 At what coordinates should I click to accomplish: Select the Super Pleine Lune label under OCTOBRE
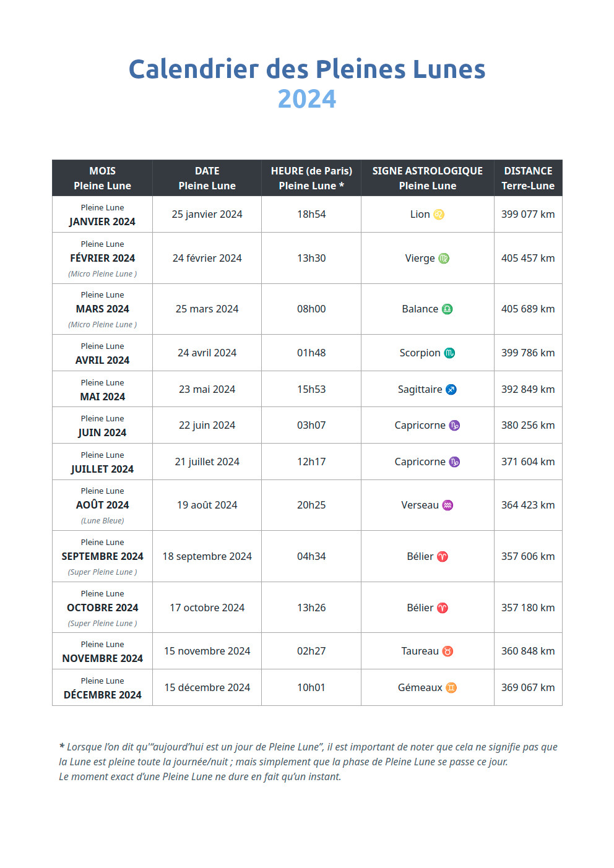102,624
